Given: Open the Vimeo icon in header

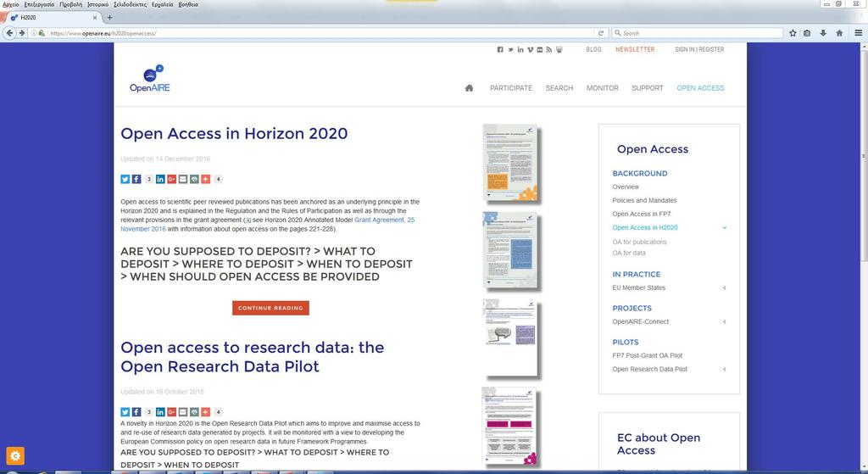Looking at the screenshot, I should coord(531,50).
